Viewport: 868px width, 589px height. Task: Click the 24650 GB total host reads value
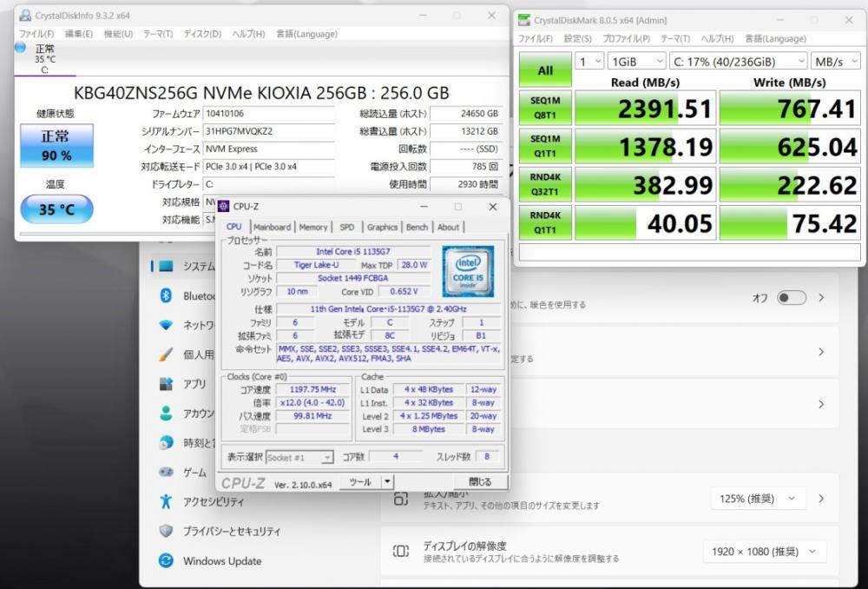(466, 114)
